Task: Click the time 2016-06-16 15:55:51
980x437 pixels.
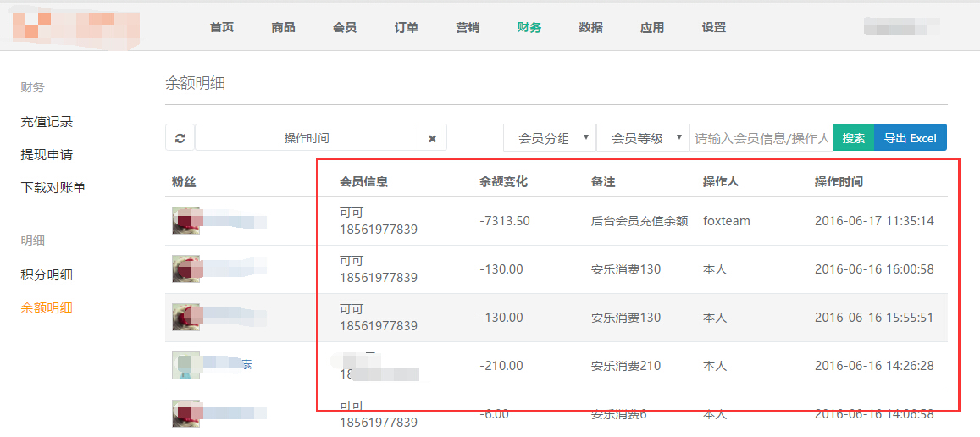Action: [x=874, y=317]
